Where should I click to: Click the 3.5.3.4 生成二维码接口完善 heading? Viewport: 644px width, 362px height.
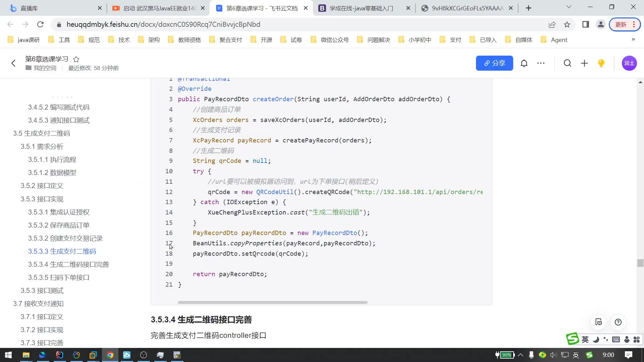[201, 320]
